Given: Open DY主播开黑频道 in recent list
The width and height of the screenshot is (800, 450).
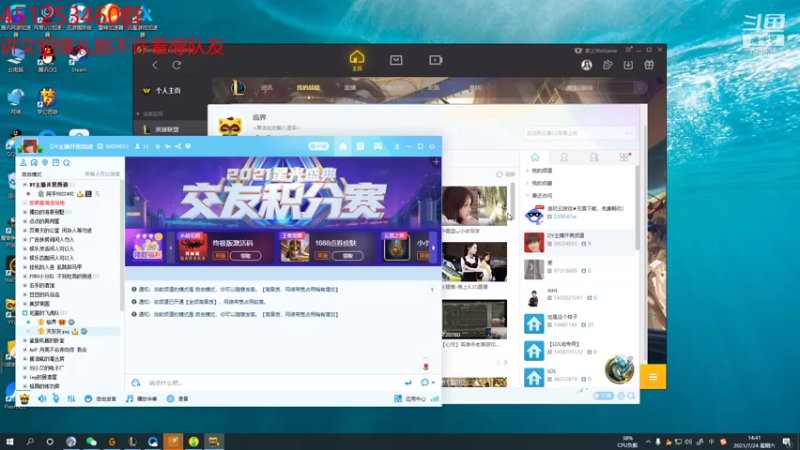Looking at the screenshot, I should [580, 242].
